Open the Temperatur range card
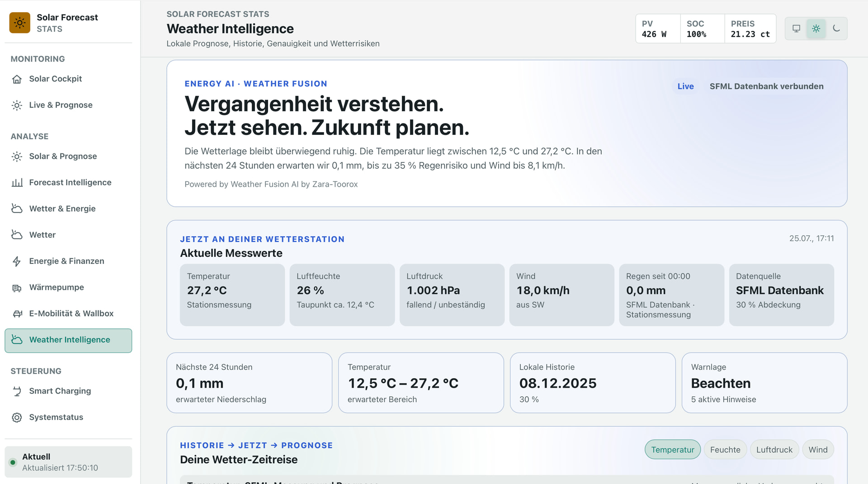Image resolution: width=868 pixels, height=484 pixels. [421, 383]
